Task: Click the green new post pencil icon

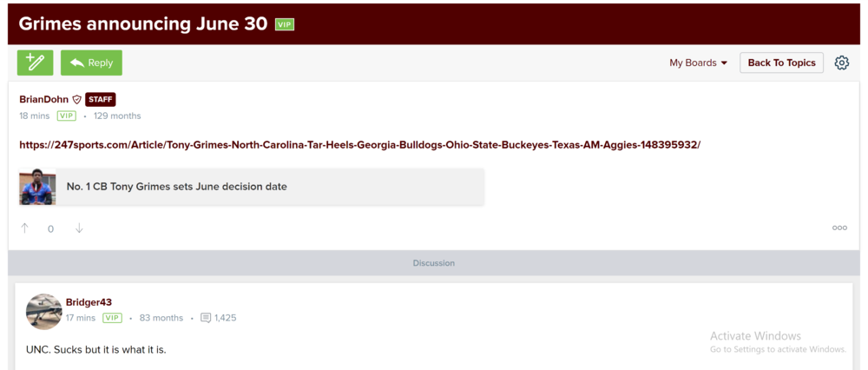Action: [36, 63]
